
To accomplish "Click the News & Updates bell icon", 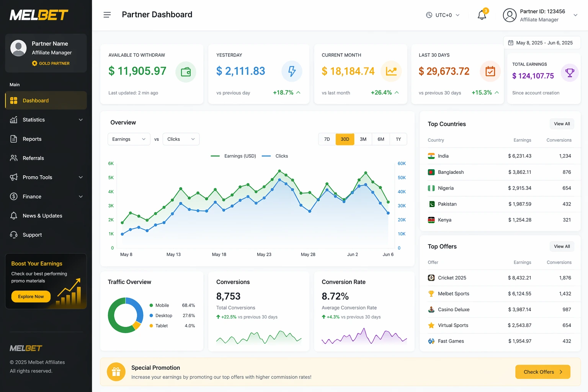I will click(x=14, y=216).
